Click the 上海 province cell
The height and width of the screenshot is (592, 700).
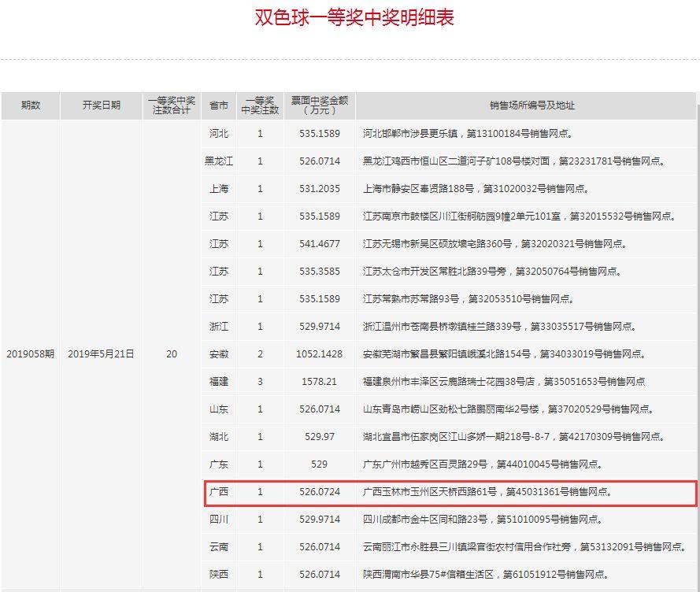point(219,189)
